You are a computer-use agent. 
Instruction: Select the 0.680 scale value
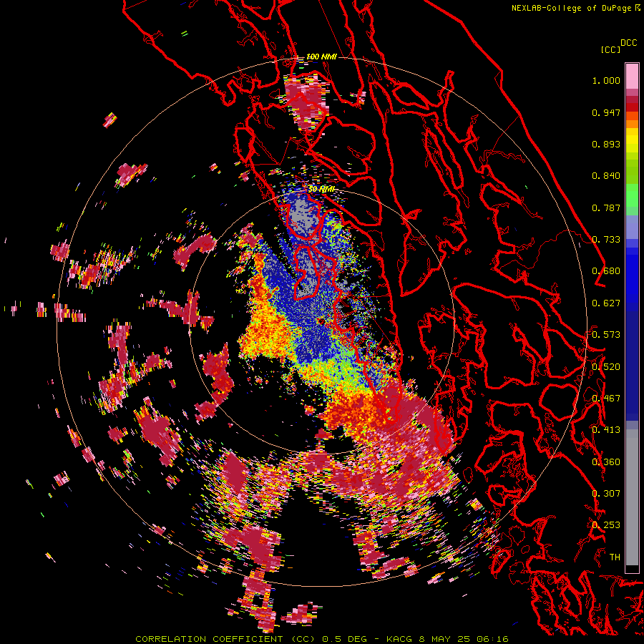click(606, 271)
